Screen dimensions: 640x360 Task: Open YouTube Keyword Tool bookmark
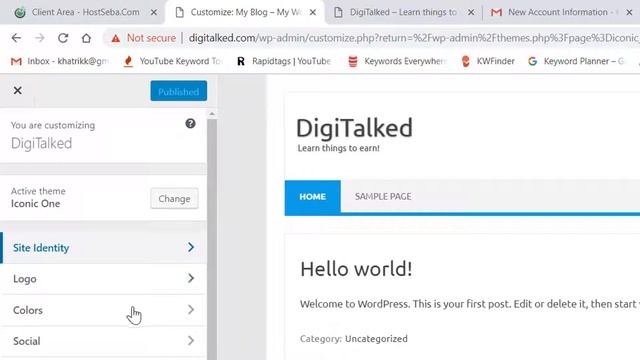coord(173,61)
